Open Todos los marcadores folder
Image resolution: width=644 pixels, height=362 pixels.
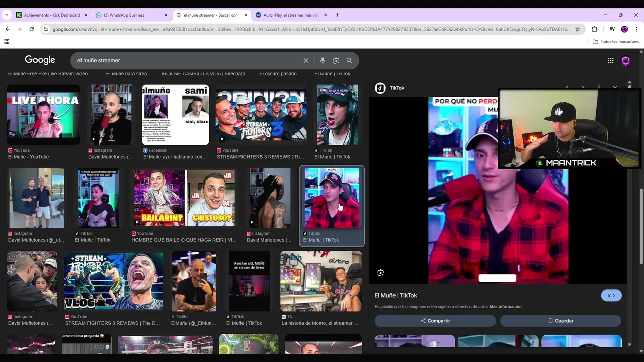point(616,41)
